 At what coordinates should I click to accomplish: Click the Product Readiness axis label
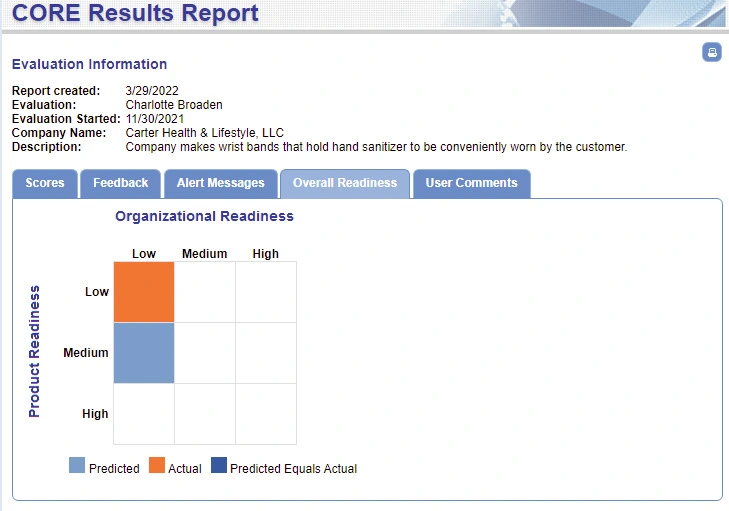(34, 352)
